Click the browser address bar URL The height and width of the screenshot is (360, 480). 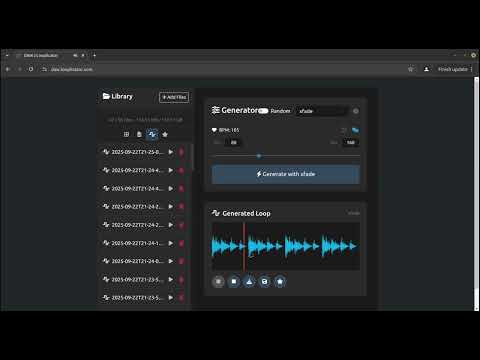(71, 69)
